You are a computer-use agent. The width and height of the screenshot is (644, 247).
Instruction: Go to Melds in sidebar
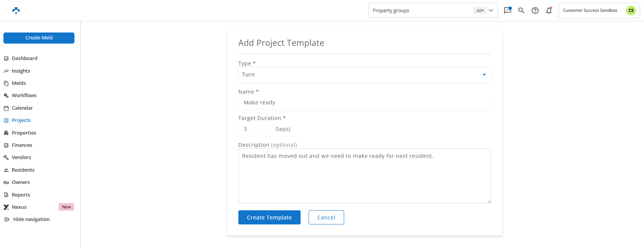pos(19,83)
